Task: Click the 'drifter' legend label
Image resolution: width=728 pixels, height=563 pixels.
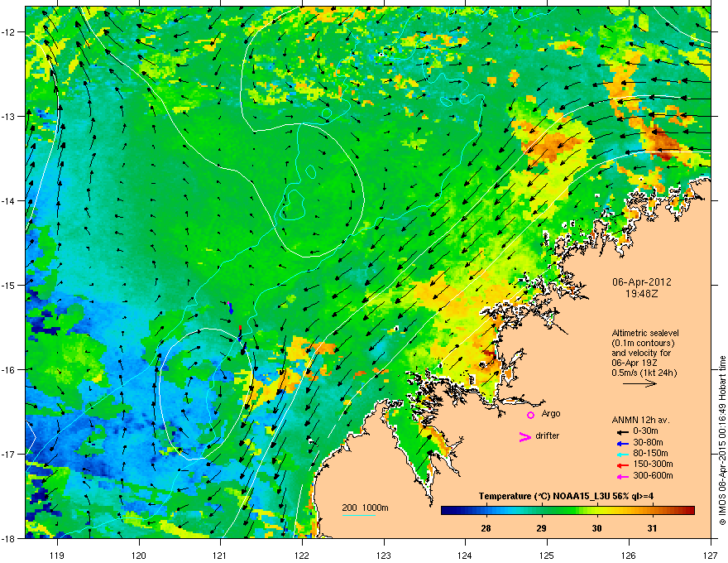Action: pos(548,435)
